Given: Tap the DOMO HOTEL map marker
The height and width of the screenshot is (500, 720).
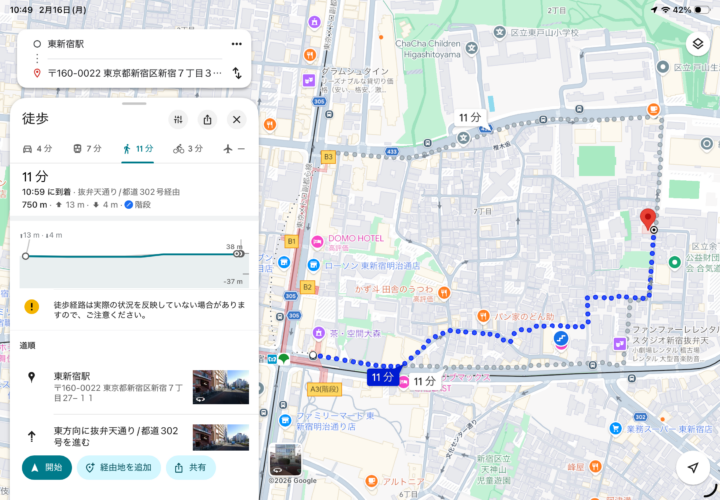Looking at the screenshot, I should tap(318, 241).
